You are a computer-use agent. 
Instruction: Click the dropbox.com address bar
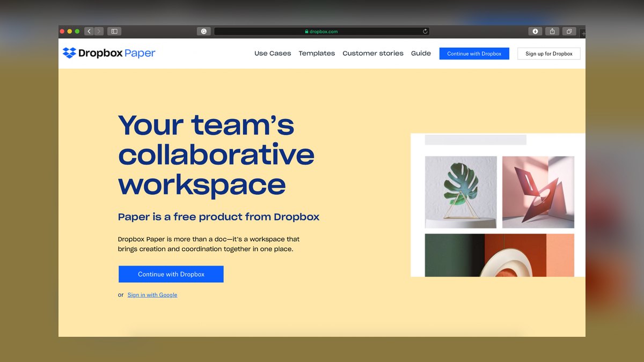pyautogui.click(x=321, y=31)
